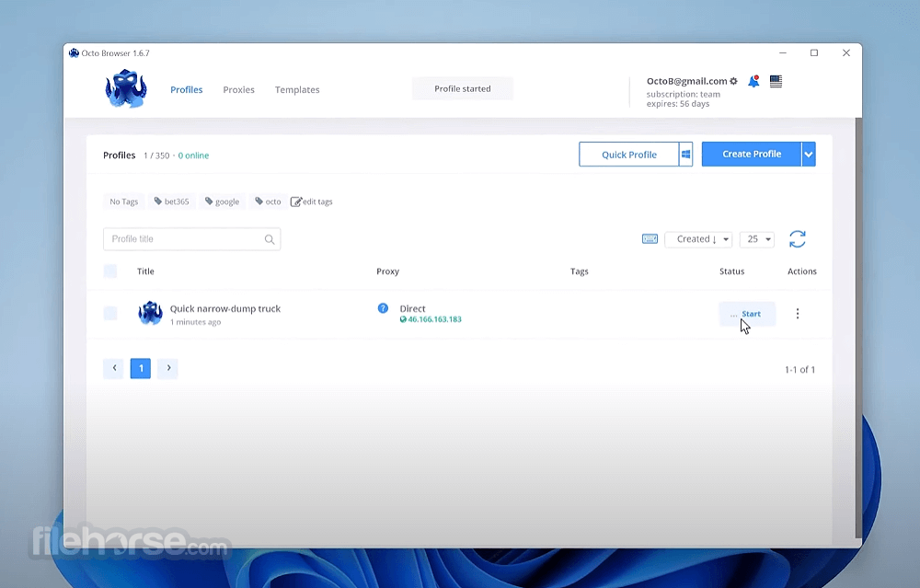Click the Tags column header
The height and width of the screenshot is (588, 920).
click(579, 271)
